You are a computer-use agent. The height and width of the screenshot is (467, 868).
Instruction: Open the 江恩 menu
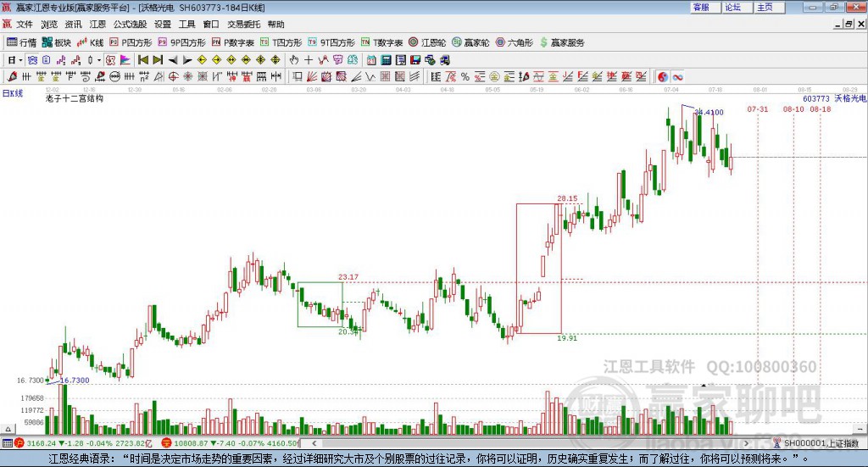pyautogui.click(x=97, y=25)
